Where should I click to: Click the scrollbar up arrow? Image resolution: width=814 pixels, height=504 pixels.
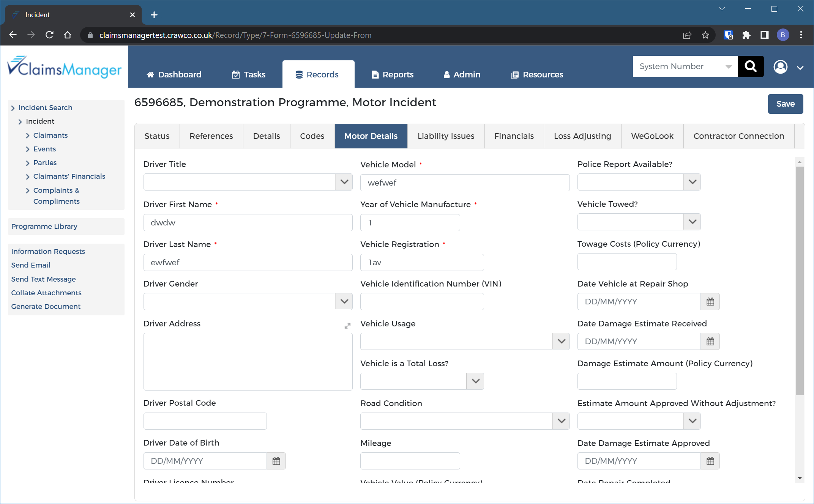coord(799,162)
